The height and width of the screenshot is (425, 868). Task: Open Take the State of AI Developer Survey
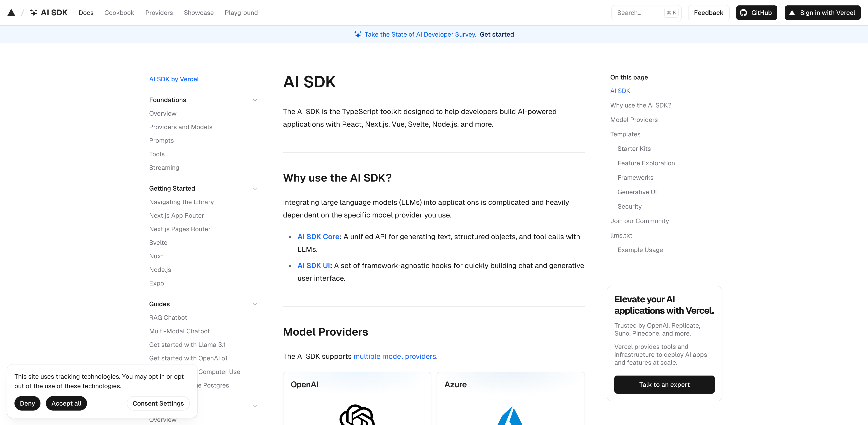coord(420,34)
